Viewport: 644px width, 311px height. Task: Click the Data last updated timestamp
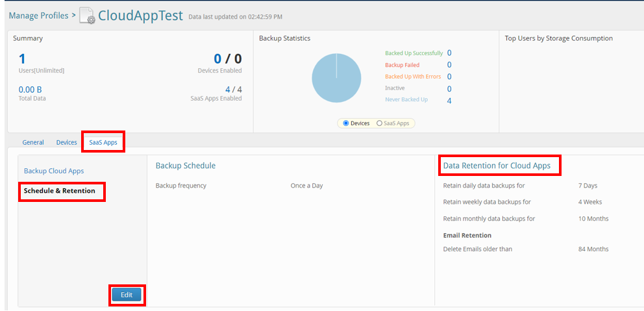pyautogui.click(x=236, y=18)
